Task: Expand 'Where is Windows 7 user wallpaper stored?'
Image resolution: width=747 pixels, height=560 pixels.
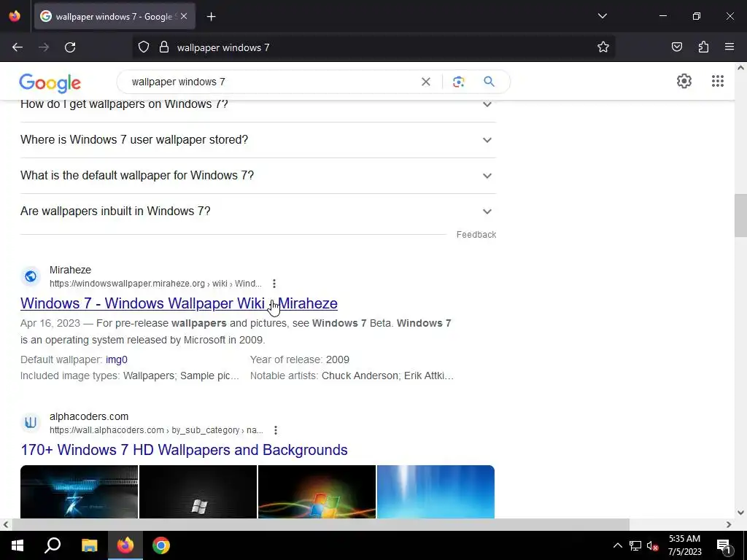Action: [258, 140]
